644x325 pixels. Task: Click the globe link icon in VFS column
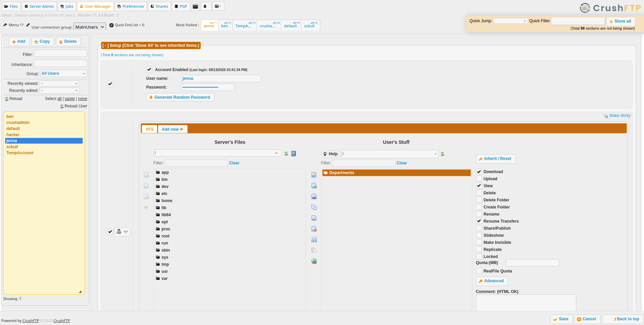314,261
